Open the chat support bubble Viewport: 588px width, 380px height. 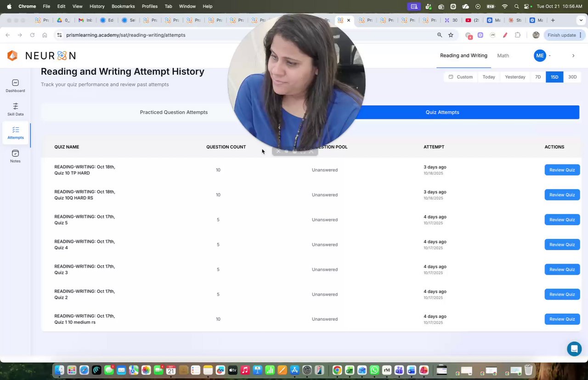point(574,349)
